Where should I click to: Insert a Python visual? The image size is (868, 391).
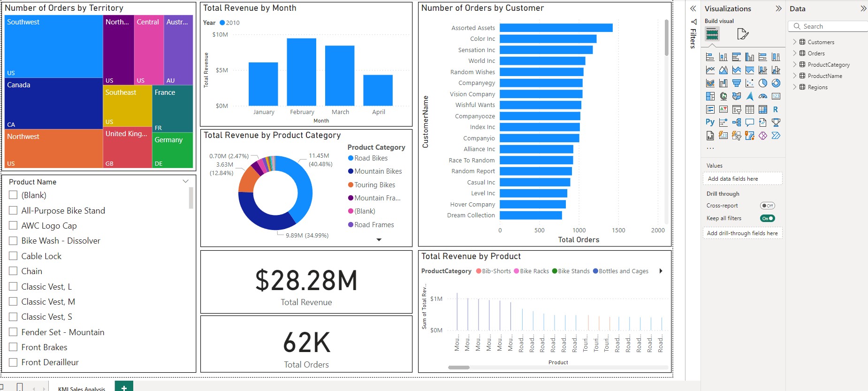tap(710, 123)
